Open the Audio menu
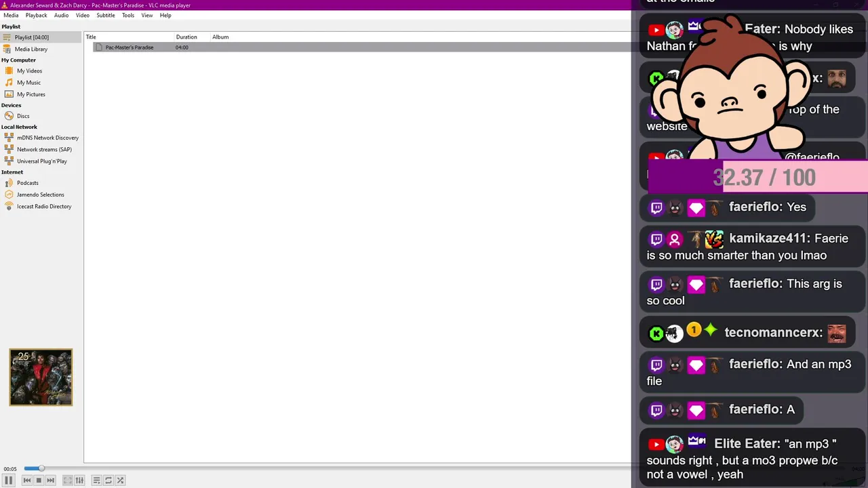 [61, 15]
